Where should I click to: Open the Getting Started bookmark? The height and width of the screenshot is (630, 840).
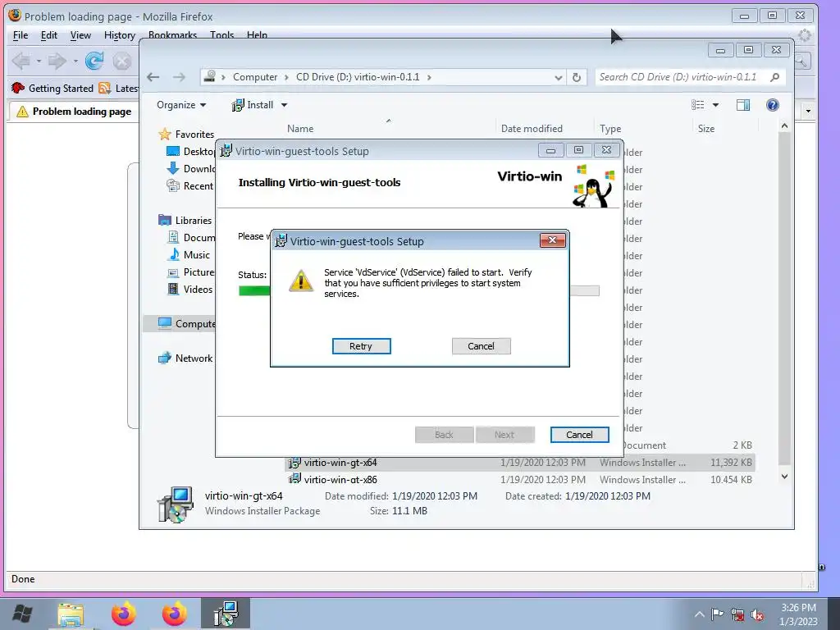click(52, 89)
